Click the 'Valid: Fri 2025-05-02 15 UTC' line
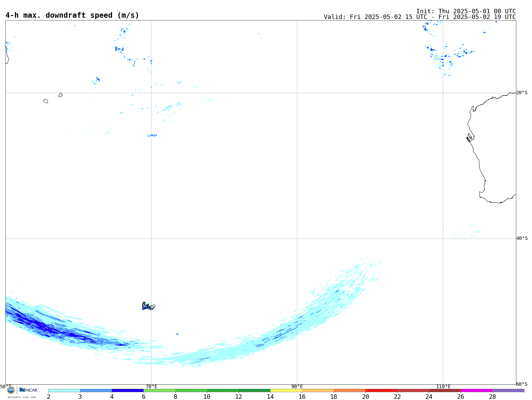 pos(420,17)
